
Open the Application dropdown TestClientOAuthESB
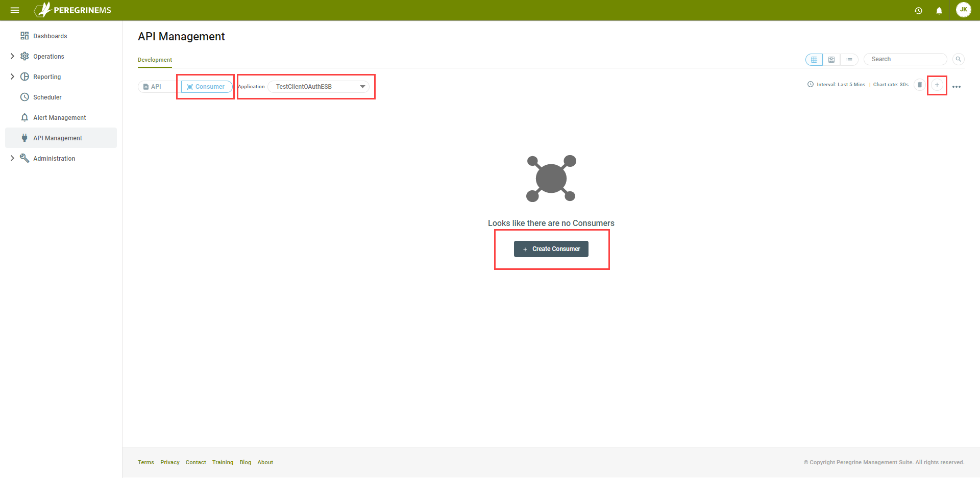click(x=318, y=87)
